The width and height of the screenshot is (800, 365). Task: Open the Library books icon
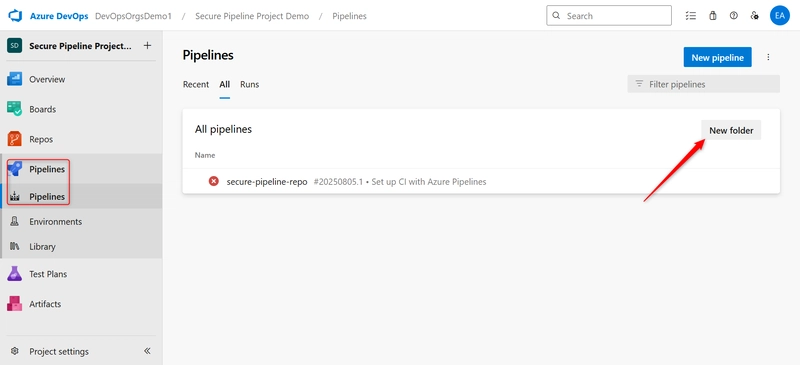click(x=14, y=247)
